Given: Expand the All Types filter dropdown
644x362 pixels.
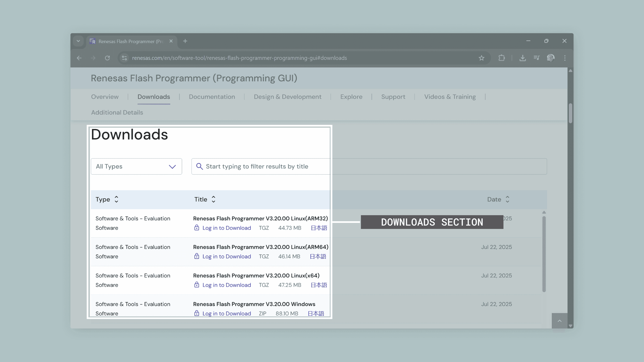Looking at the screenshot, I should pyautogui.click(x=136, y=166).
